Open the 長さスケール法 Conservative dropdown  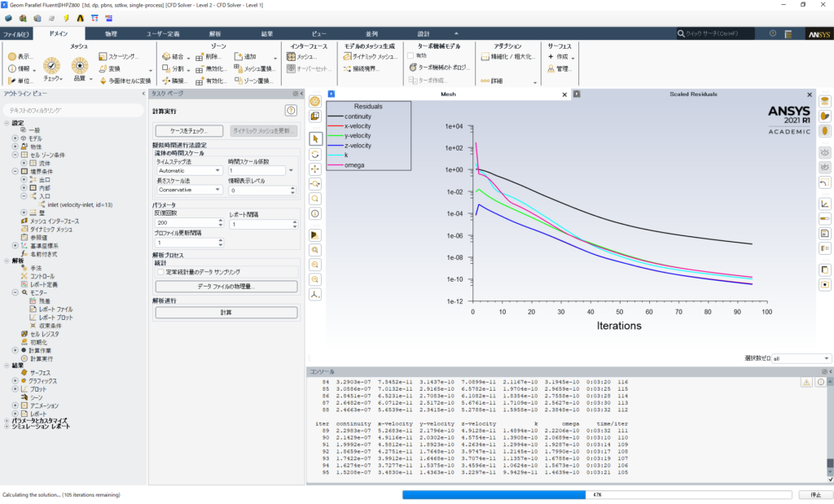tap(189, 190)
